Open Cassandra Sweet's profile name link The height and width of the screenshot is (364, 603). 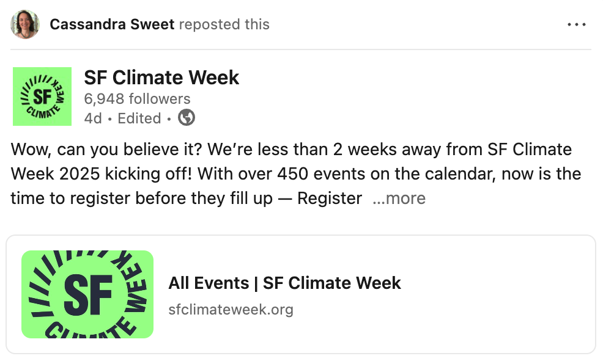click(112, 24)
